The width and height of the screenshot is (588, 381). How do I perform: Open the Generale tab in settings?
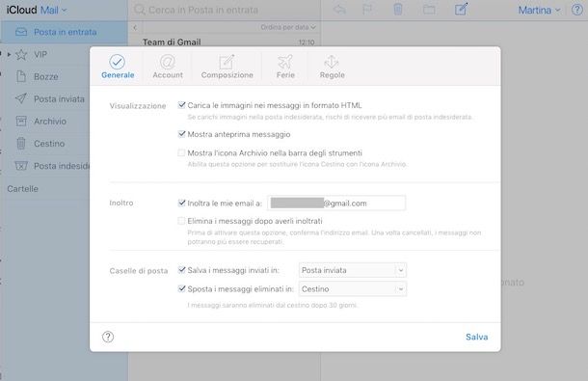point(118,67)
